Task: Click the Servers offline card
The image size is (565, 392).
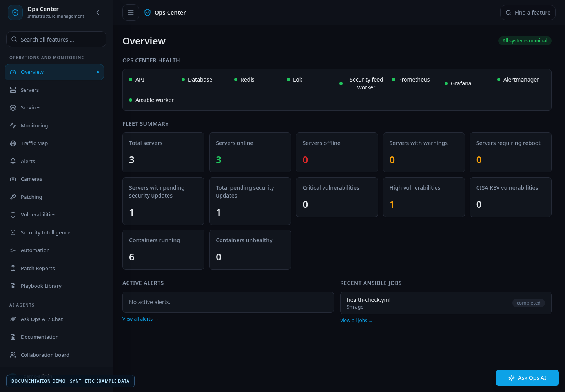Action: click(337, 152)
